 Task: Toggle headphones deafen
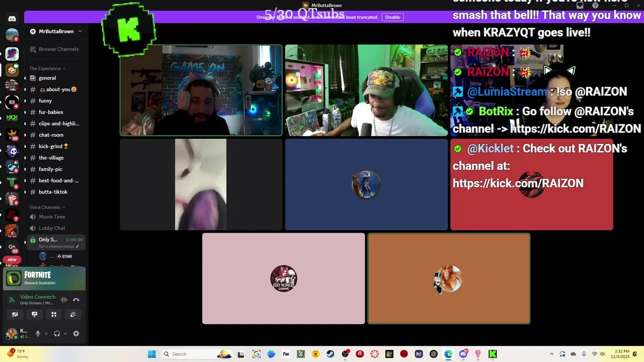pos(57,333)
